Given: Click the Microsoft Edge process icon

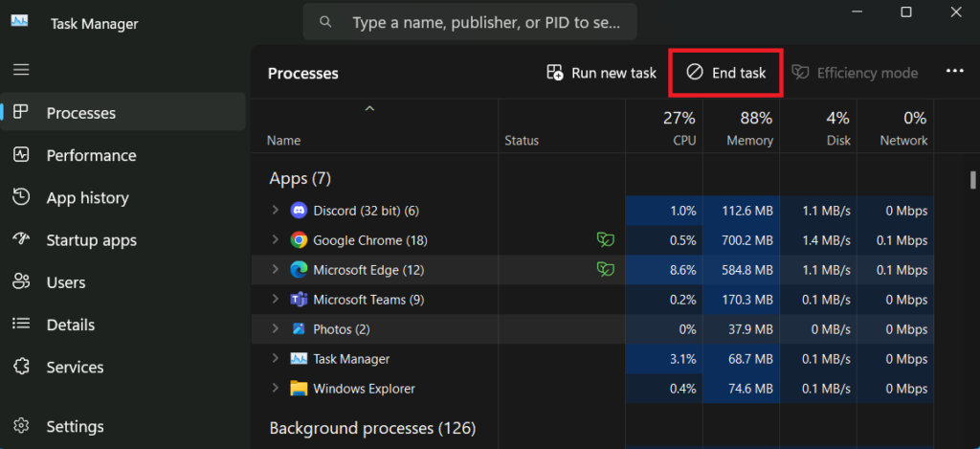Looking at the screenshot, I should click(299, 270).
